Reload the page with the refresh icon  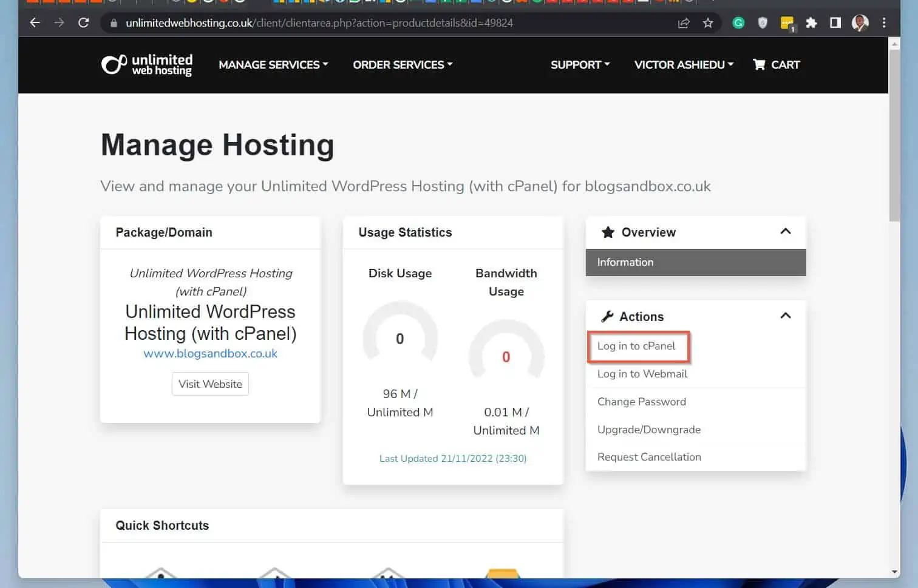tap(84, 23)
